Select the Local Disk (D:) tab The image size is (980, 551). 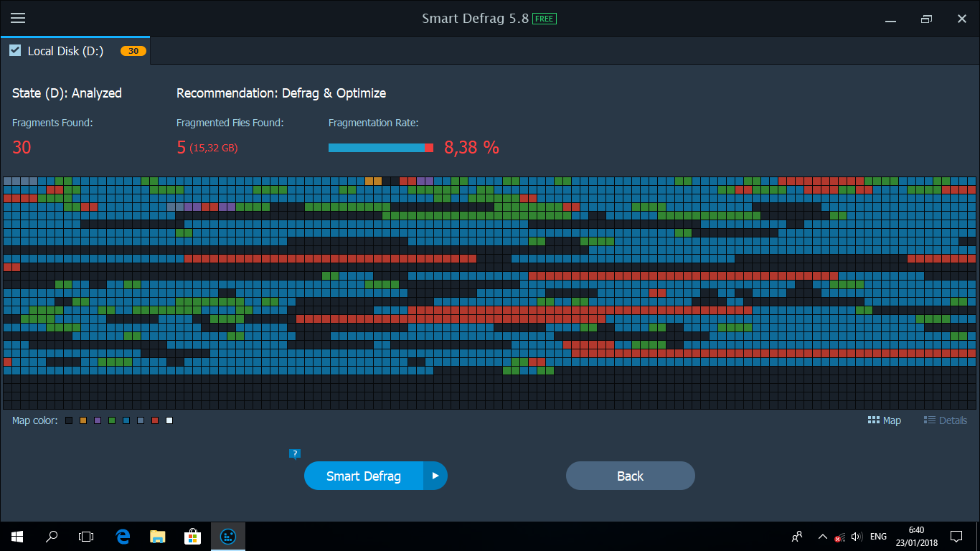coord(65,50)
